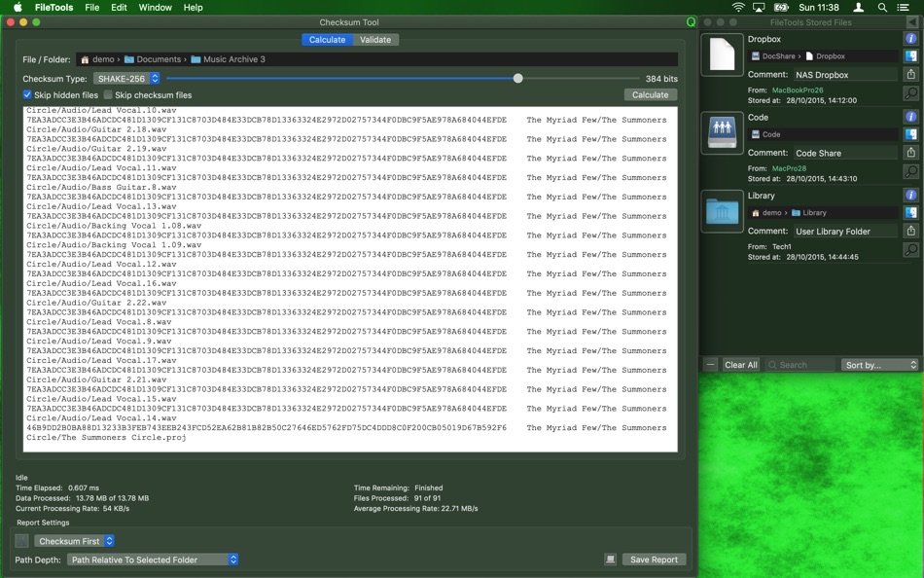
Task: Switch to Validate tab
Action: [375, 40]
